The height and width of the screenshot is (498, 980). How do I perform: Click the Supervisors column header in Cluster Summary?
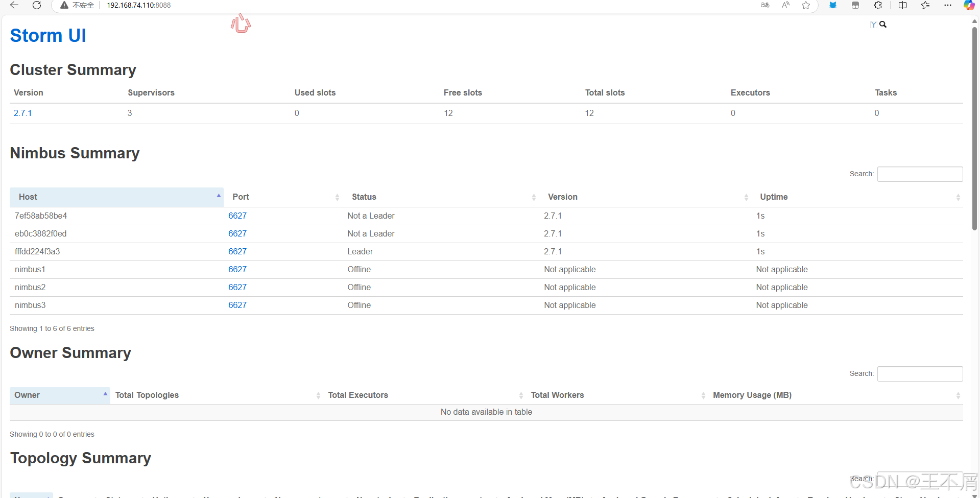click(x=151, y=92)
